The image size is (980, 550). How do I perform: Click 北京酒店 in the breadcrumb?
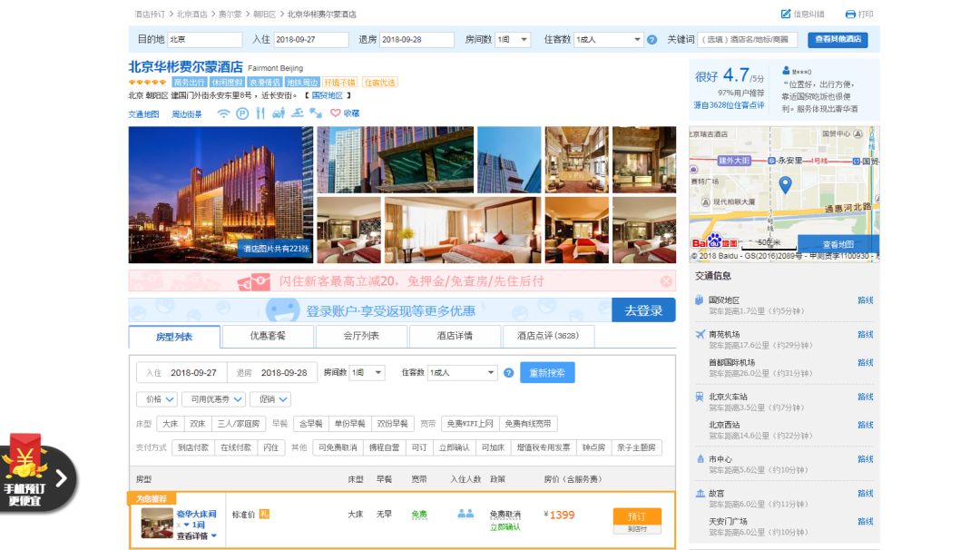coord(191,14)
